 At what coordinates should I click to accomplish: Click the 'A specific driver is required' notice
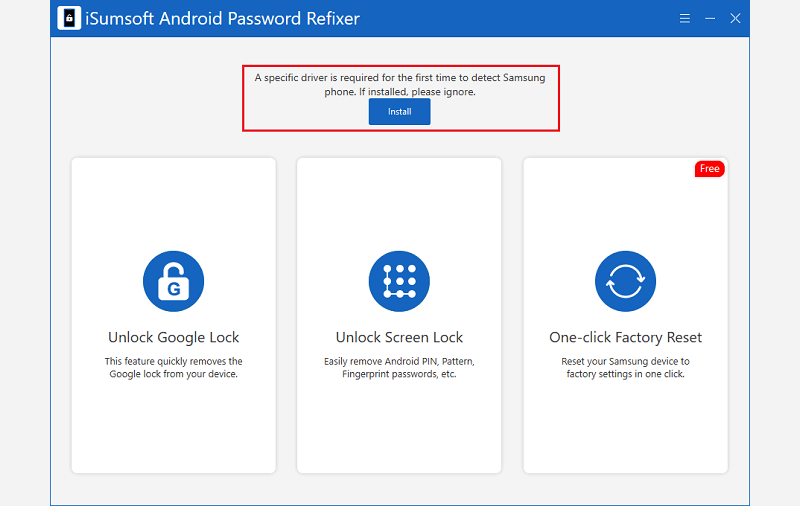[400, 85]
